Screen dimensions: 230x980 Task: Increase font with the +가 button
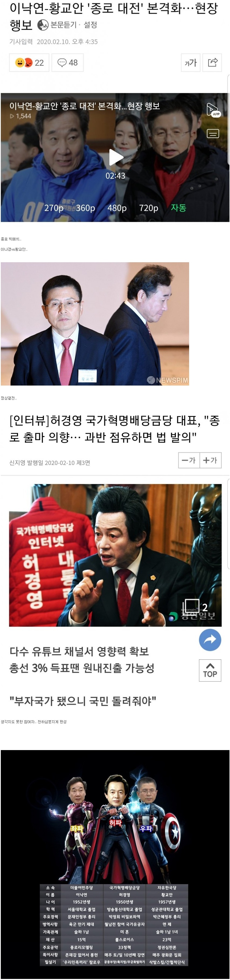click(211, 460)
